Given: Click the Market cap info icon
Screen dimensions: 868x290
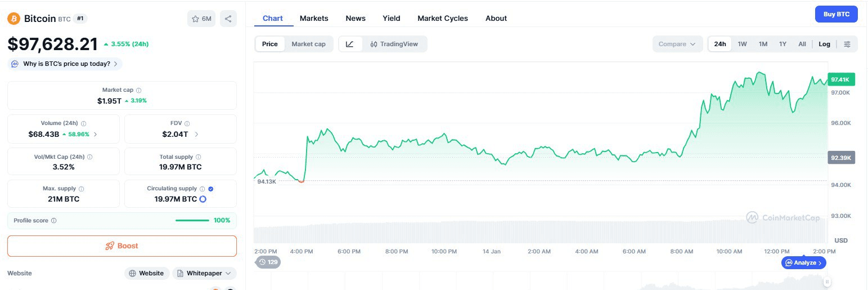Looking at the screenshot, I should 139,90.
